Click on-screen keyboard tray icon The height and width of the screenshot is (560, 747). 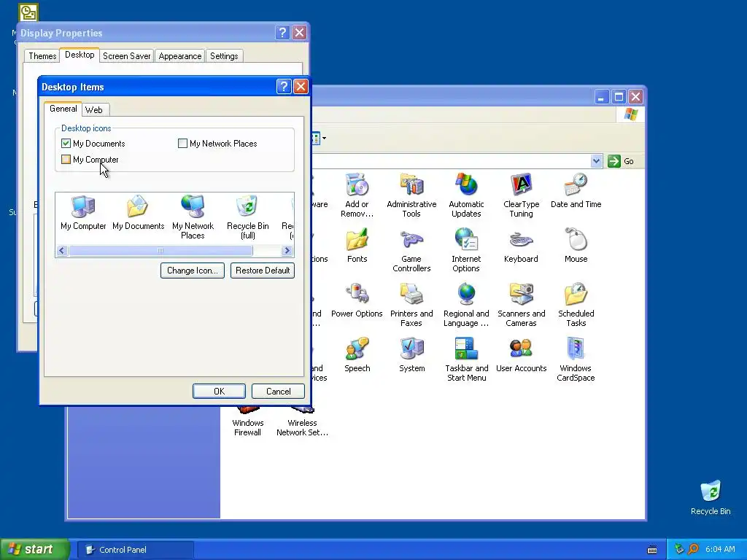652,550
